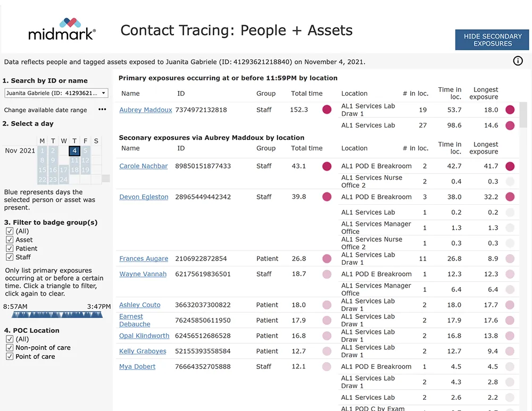Screen dimensions: 532x411
Task: Open Aubrey Maddoux's name link
Action: tap(145, 110)
